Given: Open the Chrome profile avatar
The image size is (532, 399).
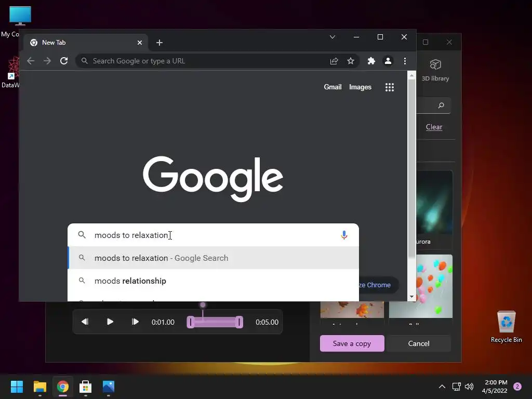Looking at the screenshot, I should 388,61.
